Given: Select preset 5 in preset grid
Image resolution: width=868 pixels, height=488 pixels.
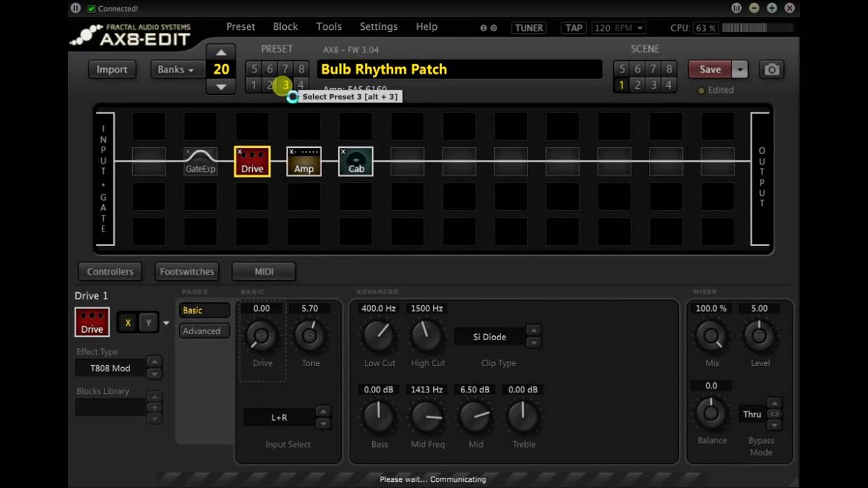Looking at the screenshot, I should [254, 68].
